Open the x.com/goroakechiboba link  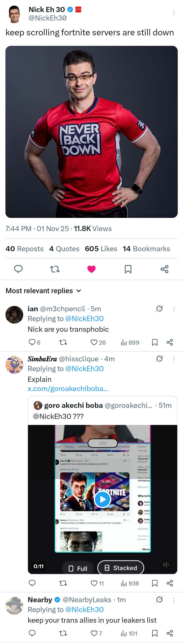pyautogui.click(x=68, y=389)
